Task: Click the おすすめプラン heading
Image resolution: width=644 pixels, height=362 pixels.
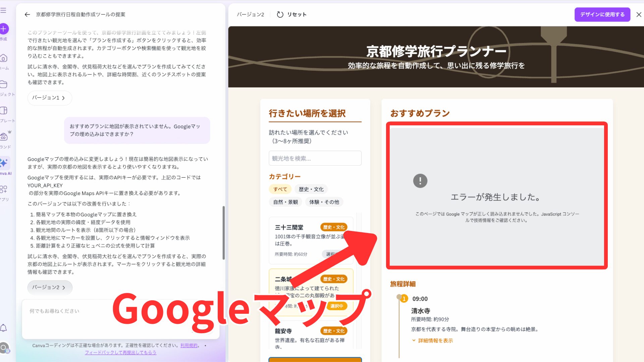Action: (420, 113)
